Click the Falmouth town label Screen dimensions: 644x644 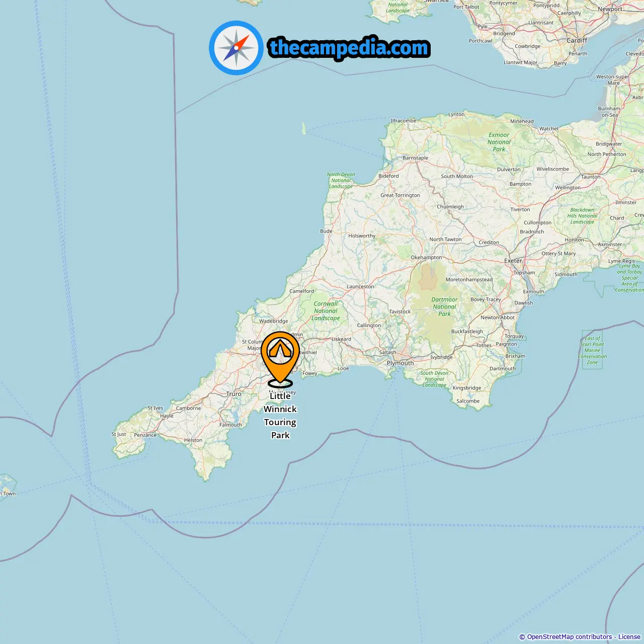coord(230,425)
